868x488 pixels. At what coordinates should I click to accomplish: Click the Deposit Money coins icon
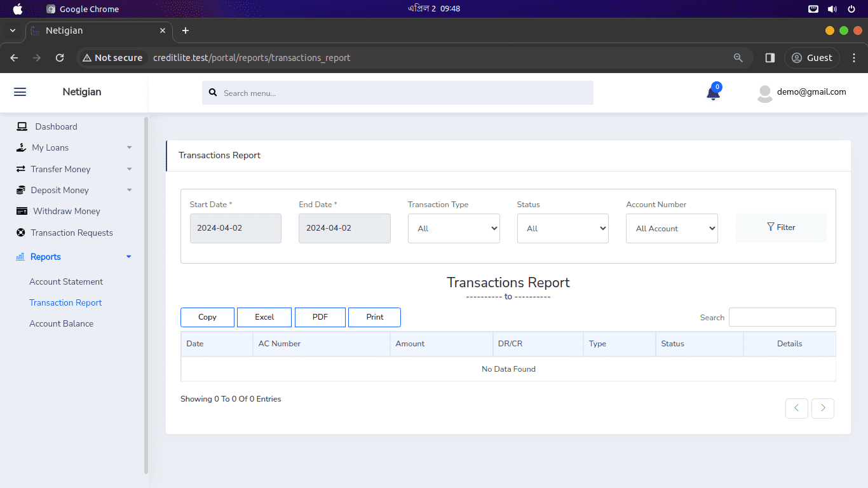coord(20,190)
